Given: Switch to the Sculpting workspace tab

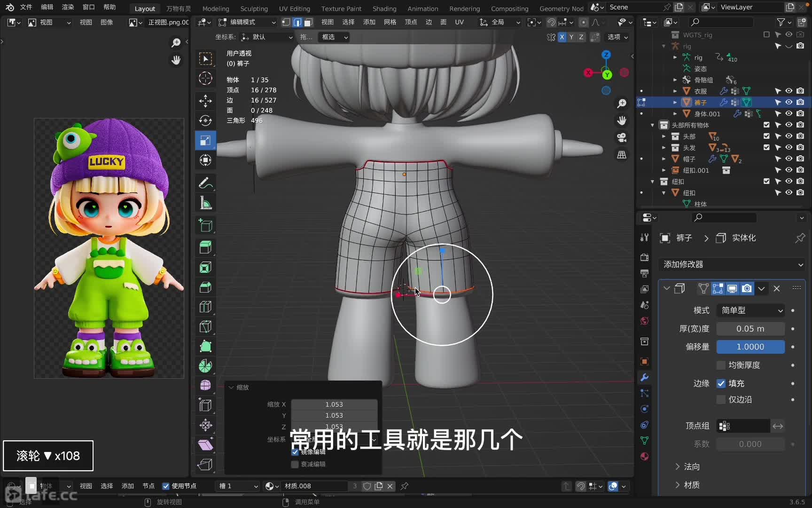Looking at the screenshot, I should [x=254, y=8].
